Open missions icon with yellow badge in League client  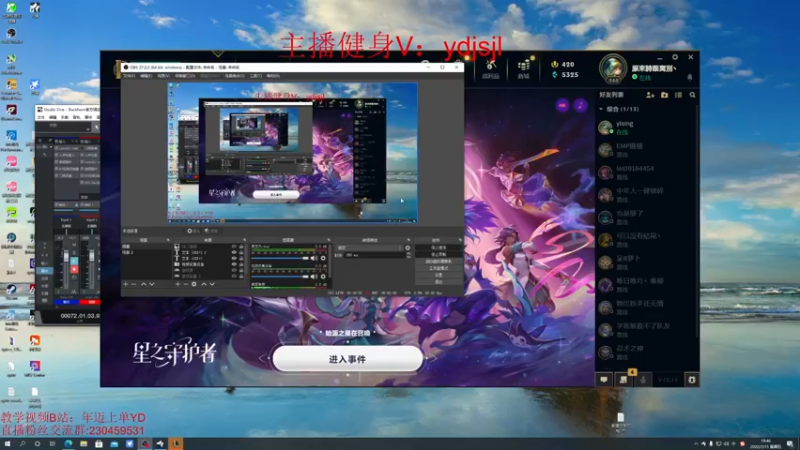(x=623, y=379)
